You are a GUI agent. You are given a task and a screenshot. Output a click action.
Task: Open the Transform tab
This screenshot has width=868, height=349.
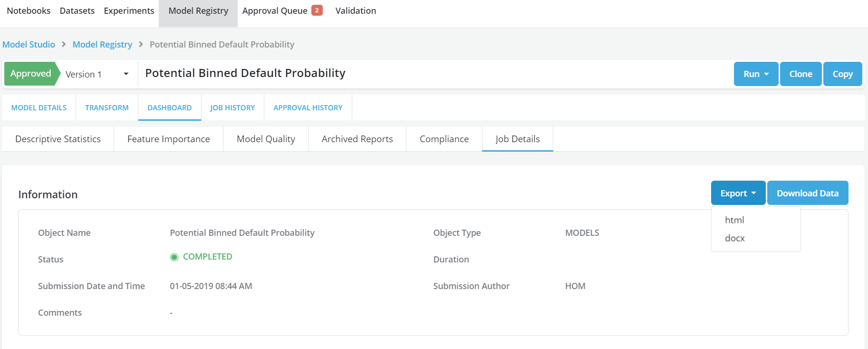coord(107,108)
